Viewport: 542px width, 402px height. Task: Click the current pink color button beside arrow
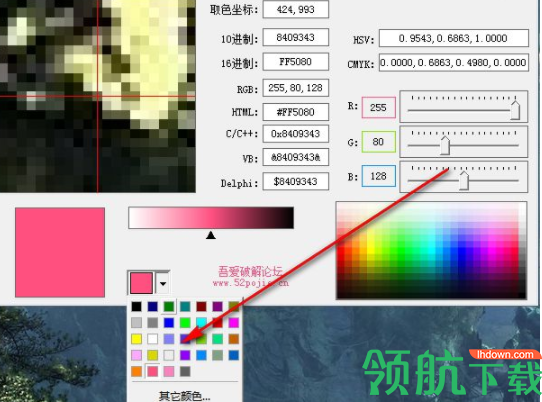tap(141, 283)
